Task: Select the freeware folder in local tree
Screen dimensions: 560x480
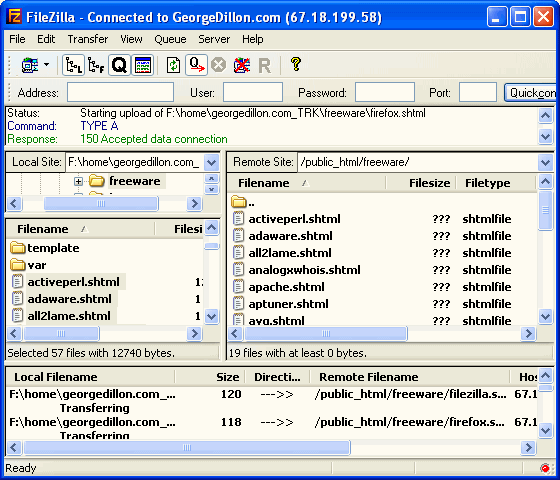Action: coord(135,181)
